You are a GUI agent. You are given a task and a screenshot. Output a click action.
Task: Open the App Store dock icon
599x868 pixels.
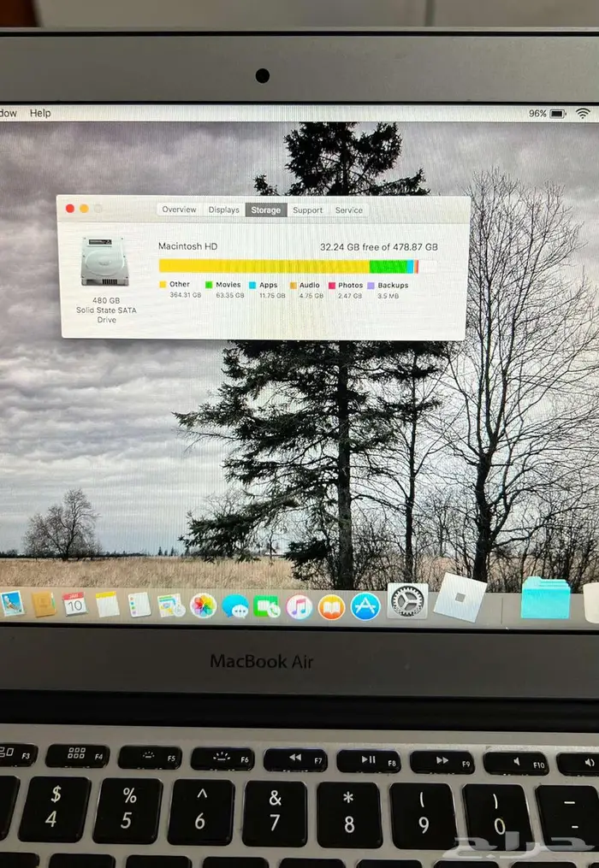365,606
